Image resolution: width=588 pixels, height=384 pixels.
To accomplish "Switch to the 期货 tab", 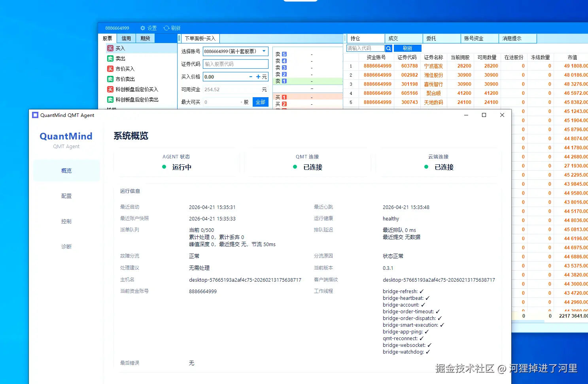I will 145,38.
